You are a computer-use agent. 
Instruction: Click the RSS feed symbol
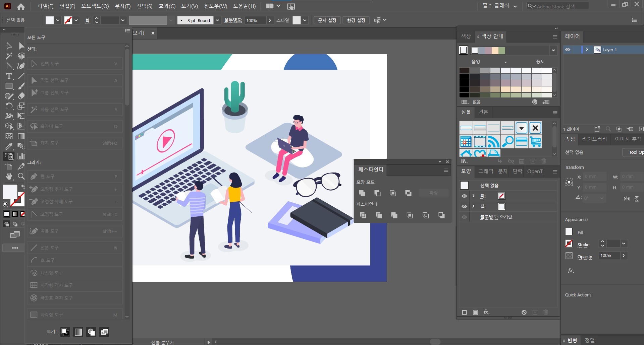(x=493, y=142)
